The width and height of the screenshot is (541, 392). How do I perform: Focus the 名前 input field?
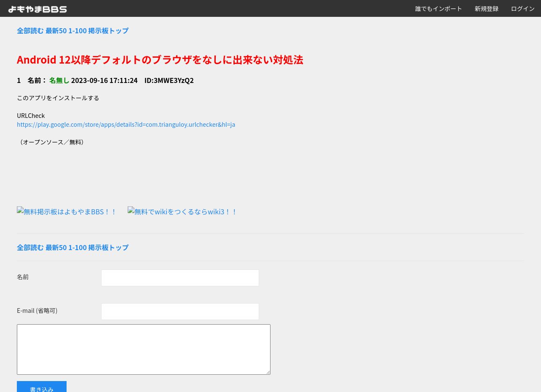pos(180,278)
